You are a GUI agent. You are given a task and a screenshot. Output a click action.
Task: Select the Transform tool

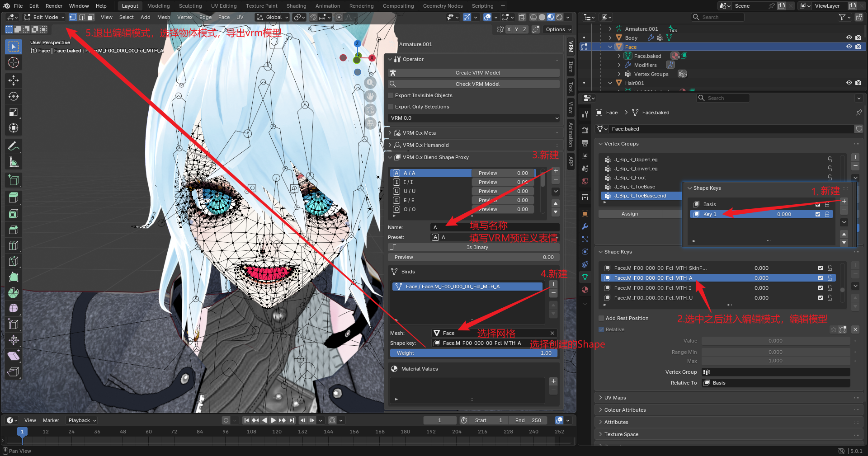(14, 128)
